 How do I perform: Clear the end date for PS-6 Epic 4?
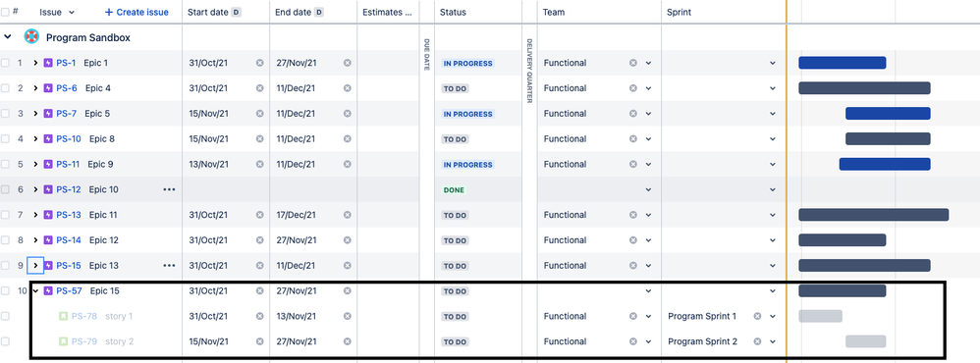(x=348, y=88)
